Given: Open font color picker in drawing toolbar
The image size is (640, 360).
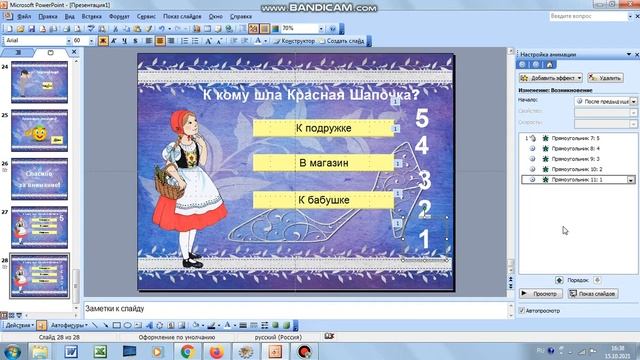Looking at the screenshot, I should click(x=228, y=325).
